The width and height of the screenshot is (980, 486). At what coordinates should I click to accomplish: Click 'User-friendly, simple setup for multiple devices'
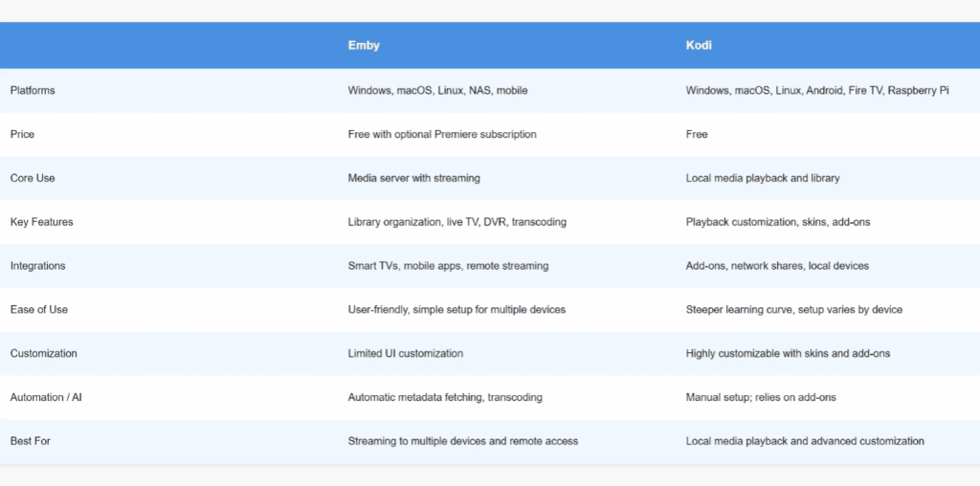[457, 309]
